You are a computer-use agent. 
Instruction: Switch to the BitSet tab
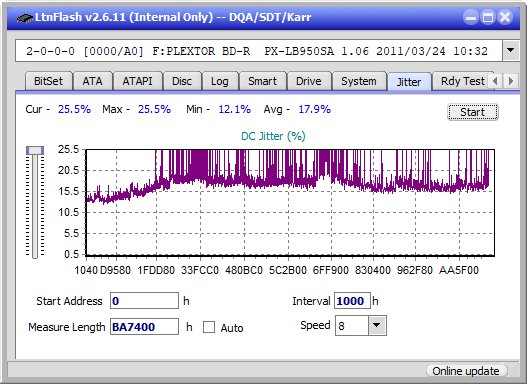click(48, 81)
